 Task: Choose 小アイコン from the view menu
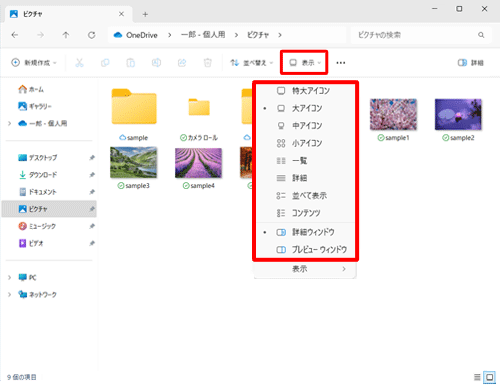click(305, 143)
